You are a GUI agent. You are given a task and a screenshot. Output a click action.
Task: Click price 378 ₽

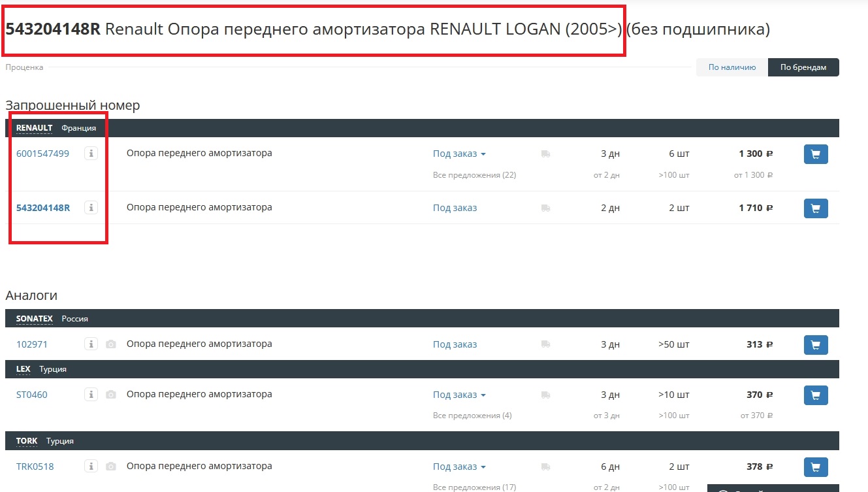click(x=760, y=467)
